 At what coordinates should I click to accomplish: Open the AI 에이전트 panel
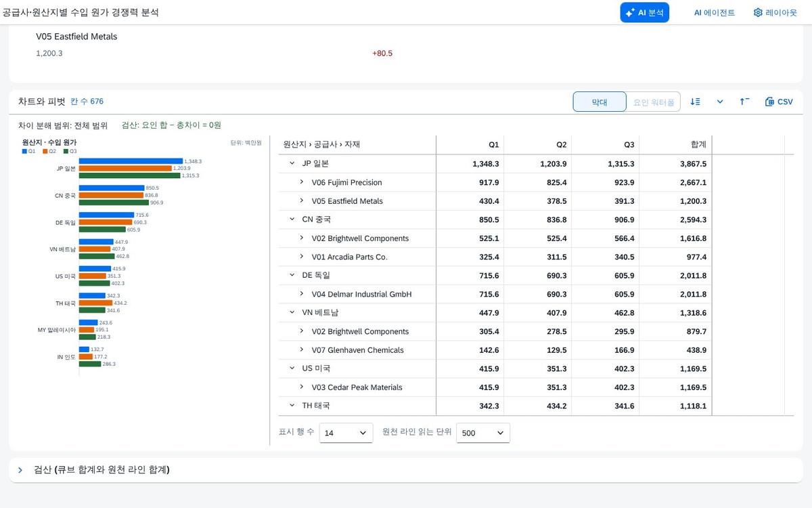pyautogui.click(x=714, y=12)
